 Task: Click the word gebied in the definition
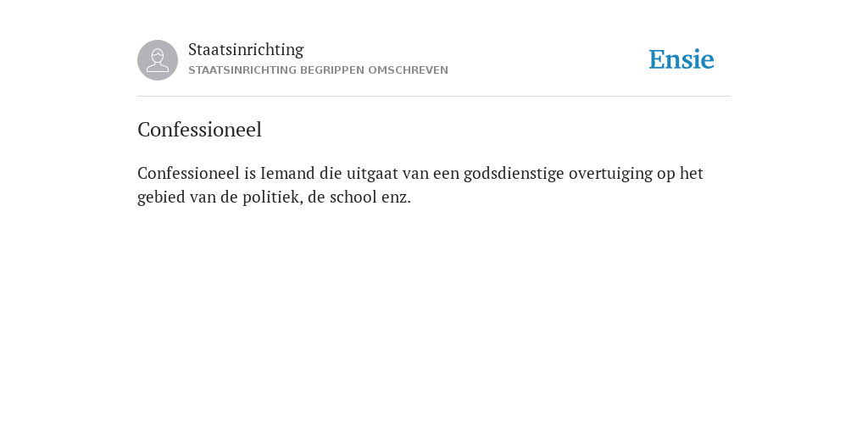click(x=161, y=198)
